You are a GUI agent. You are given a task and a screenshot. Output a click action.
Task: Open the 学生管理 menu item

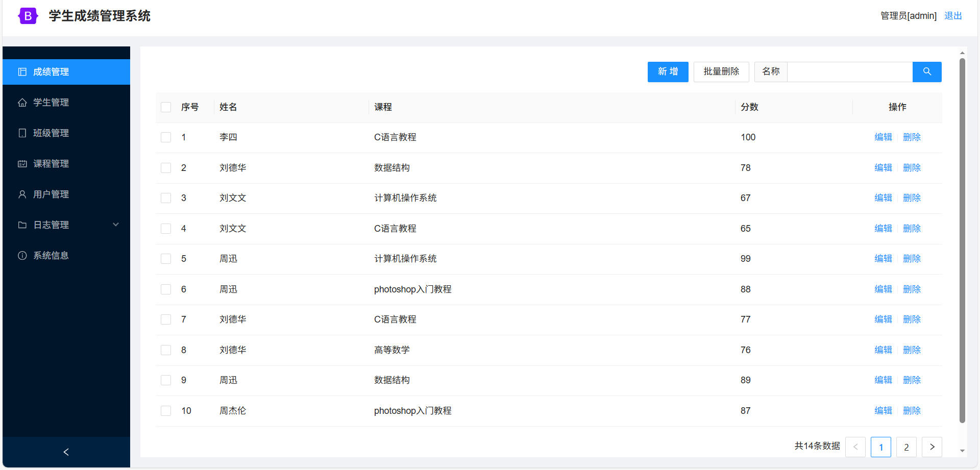[x=66, y=103]
